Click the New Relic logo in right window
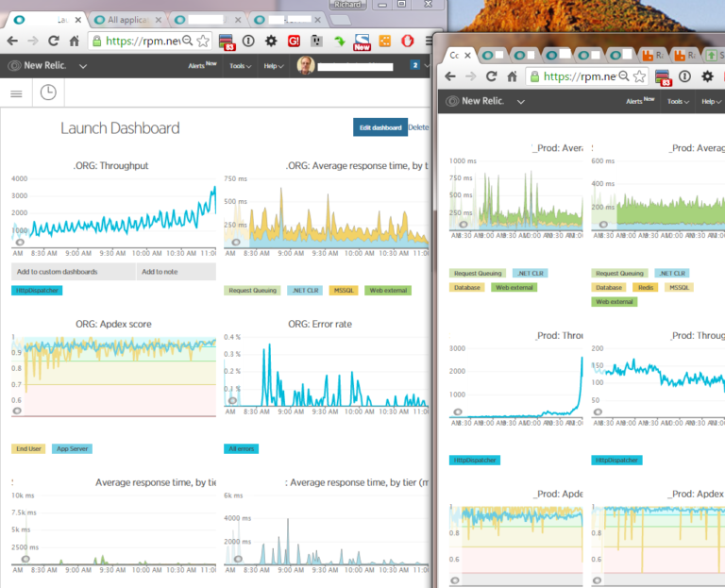The width and height of the screenshot is (725, 588). pos(475,101)
